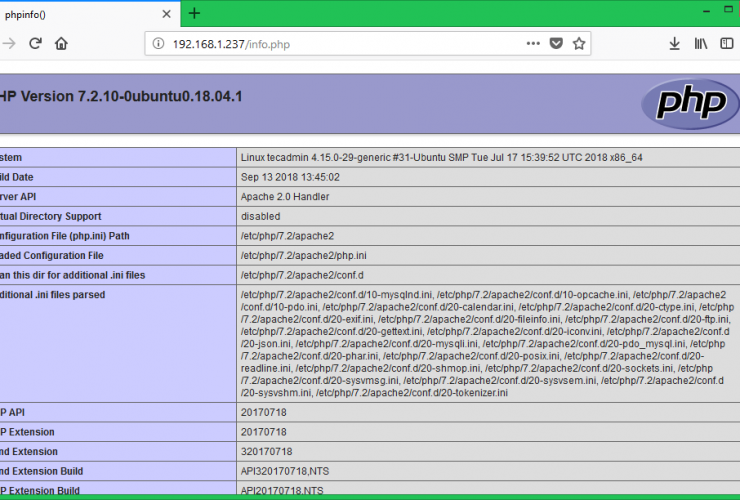This screenshot has width=740, height=500.
Task: Click the forward navigation arrow
Action: click(10, 44)
